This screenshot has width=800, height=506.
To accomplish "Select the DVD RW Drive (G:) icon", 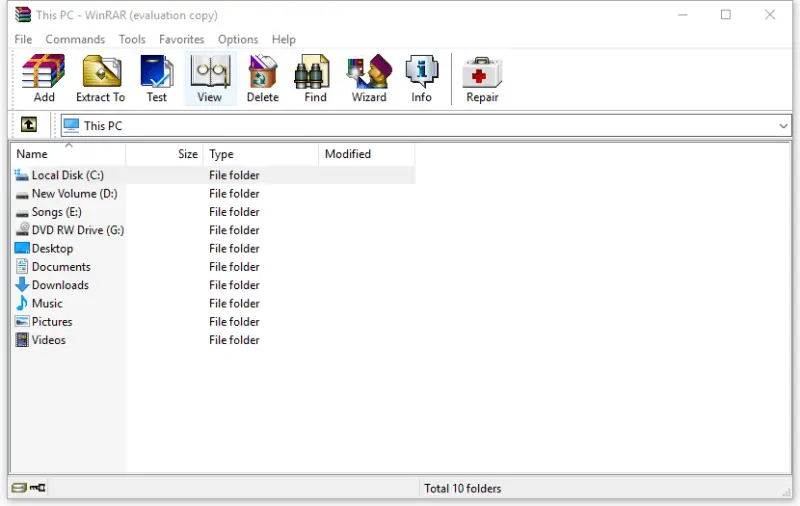I will point(22,230).
